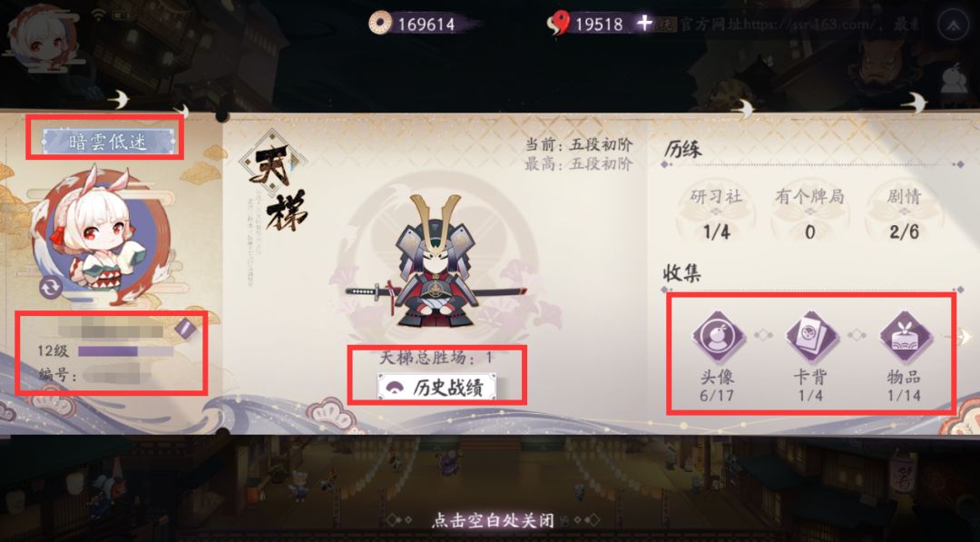Click the gold coin currency icon

coord(379,23)
